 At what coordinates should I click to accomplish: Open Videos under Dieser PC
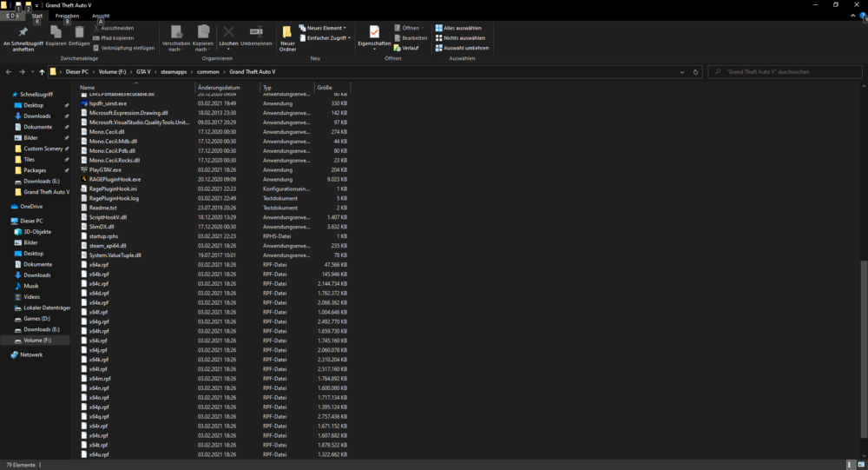[31, 296]
